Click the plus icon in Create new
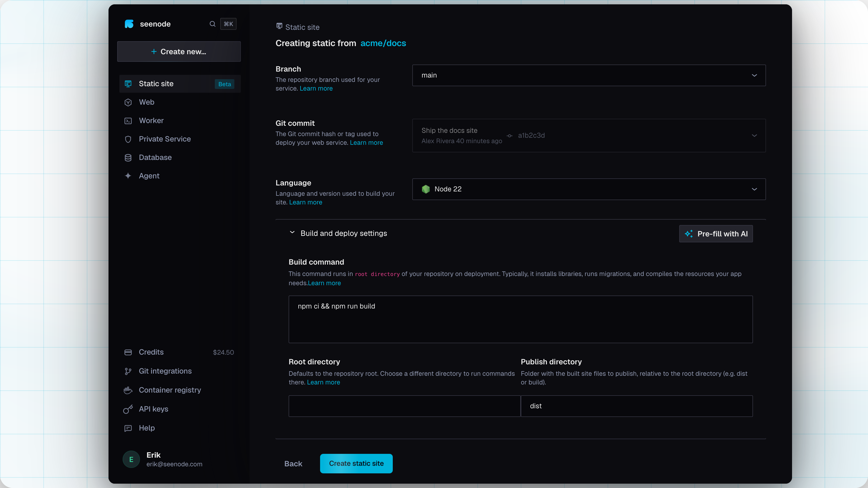 (154, 52)
